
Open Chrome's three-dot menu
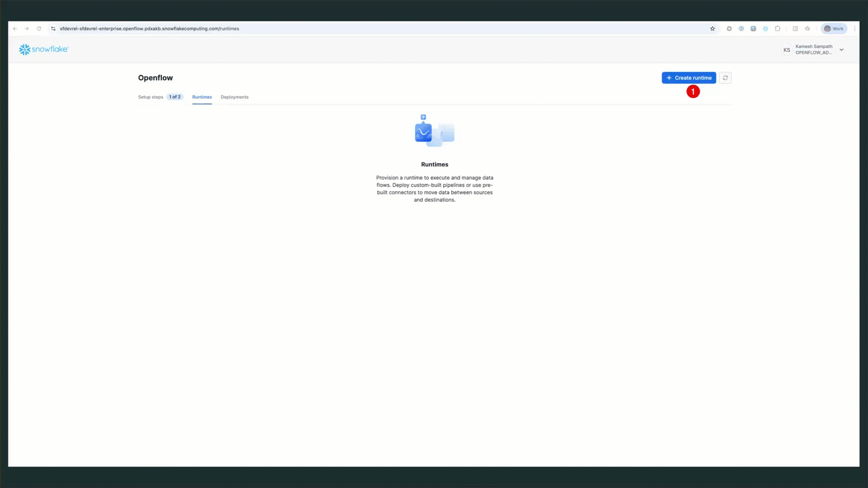tap(855, 29)
